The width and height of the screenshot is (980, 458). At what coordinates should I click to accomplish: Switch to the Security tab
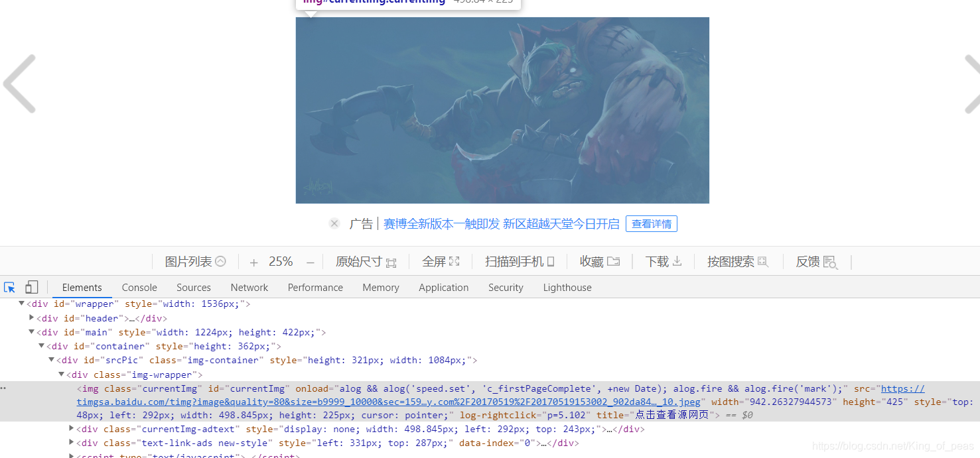coord(506,288)
